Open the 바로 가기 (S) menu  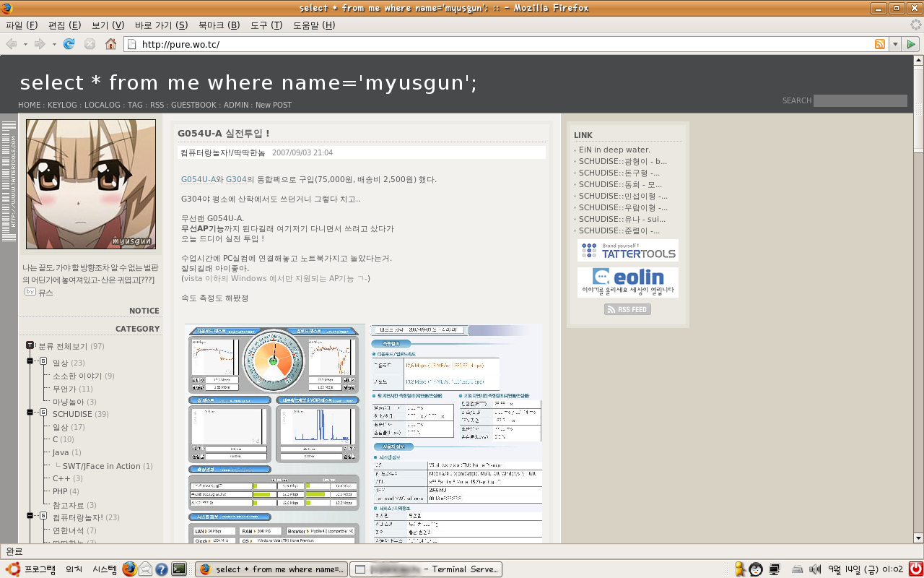tap(161, 25)
